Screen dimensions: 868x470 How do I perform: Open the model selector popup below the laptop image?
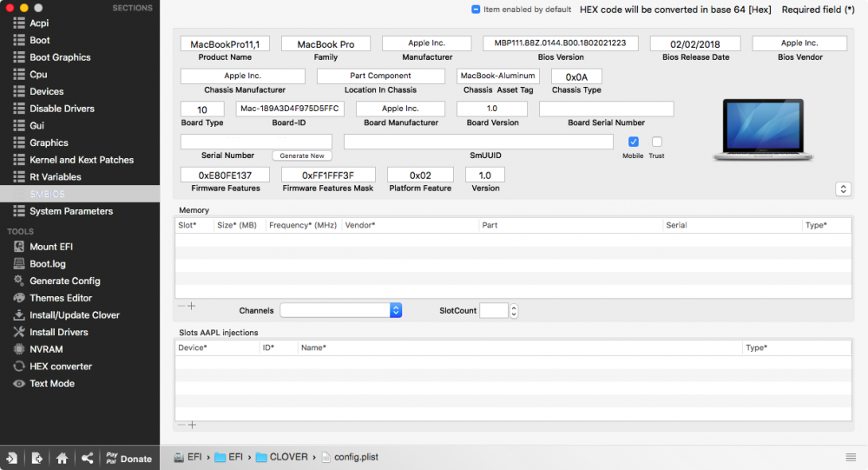[843, 189]
